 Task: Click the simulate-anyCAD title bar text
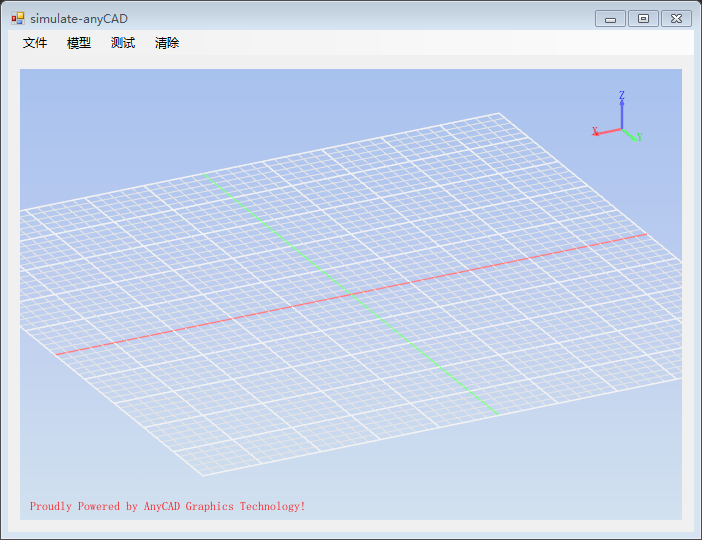coord(79,18)
